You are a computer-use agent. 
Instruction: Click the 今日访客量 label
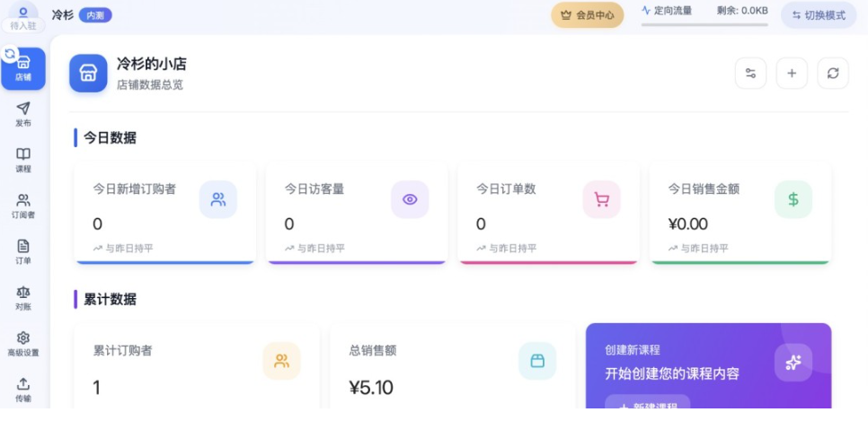[x=314, y=189]
